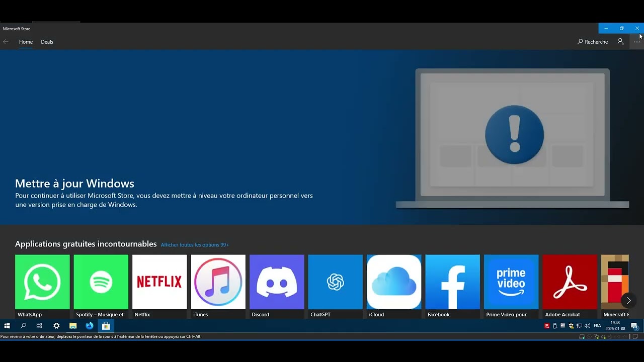Click the laptop warning banner image

pos(513,138)
